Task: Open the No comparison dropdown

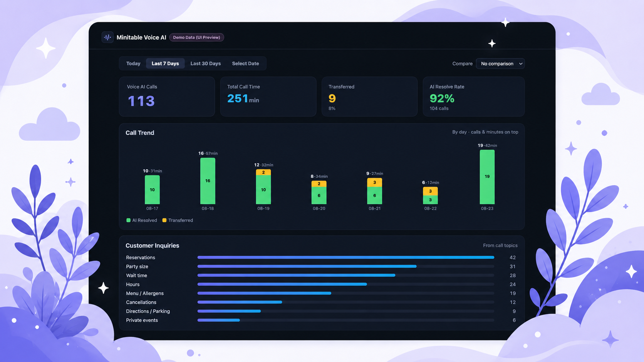Action: point(500,63)
